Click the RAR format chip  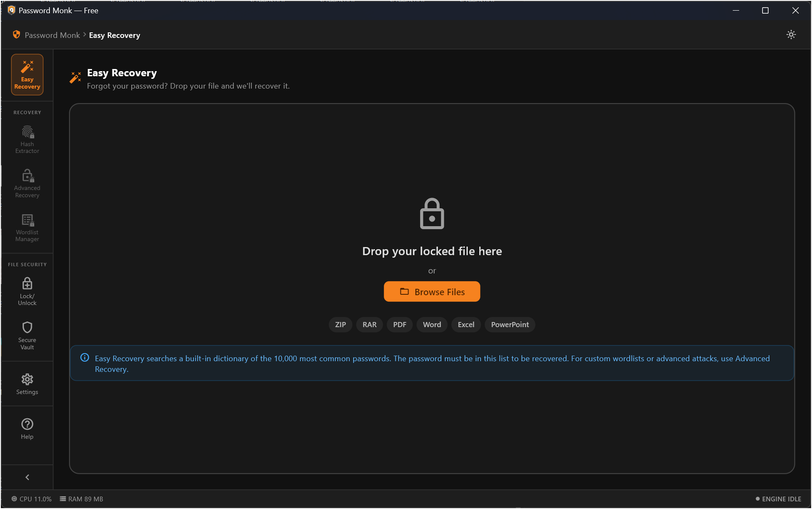tap(369, 325)
